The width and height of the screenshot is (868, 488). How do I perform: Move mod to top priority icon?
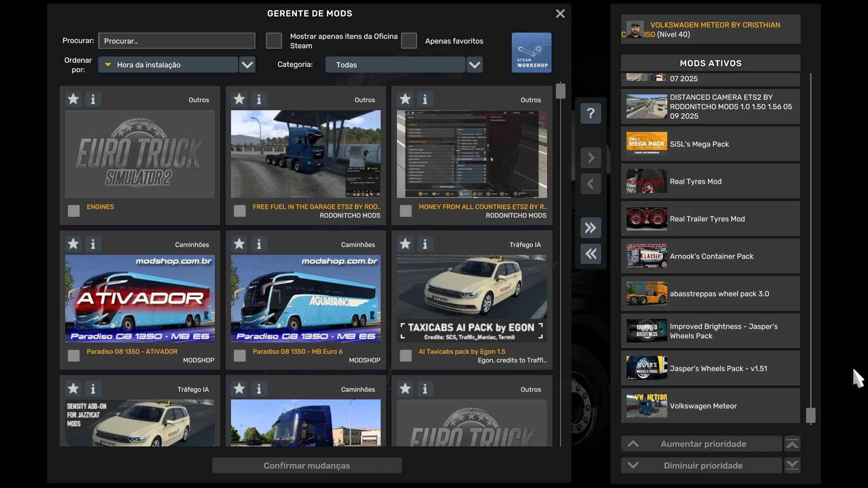click(792, 444)
